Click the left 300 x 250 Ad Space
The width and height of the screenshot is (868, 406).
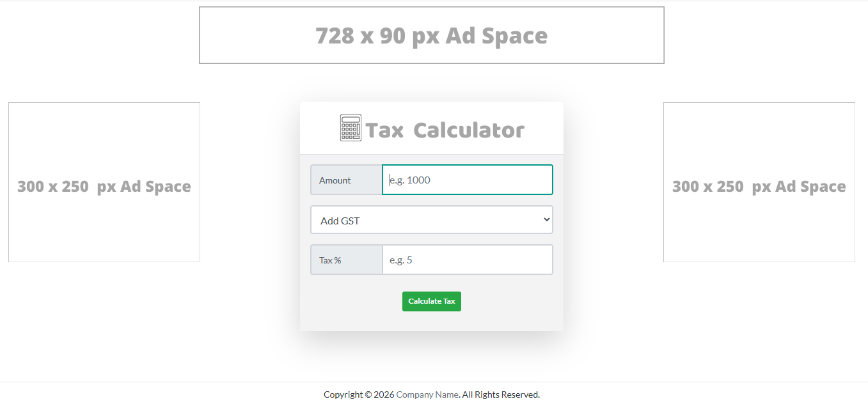pyautogui.click(x=104, y=182)
